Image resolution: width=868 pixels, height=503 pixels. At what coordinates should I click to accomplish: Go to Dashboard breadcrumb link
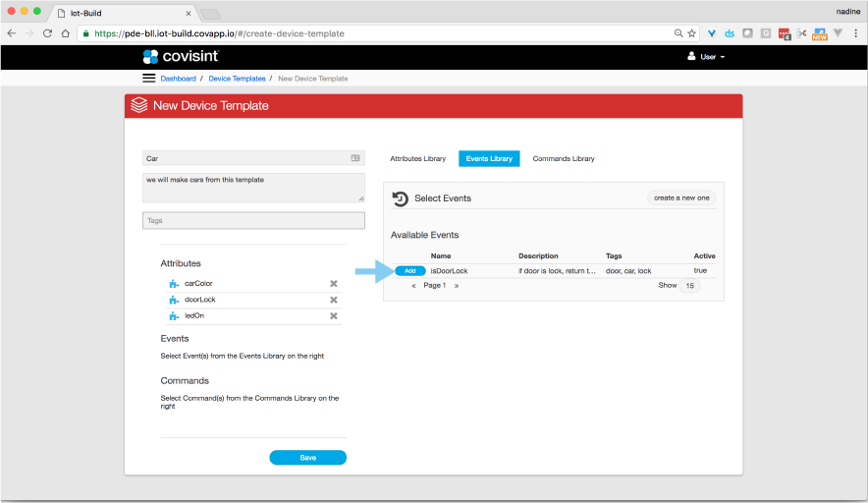point(178,79)
